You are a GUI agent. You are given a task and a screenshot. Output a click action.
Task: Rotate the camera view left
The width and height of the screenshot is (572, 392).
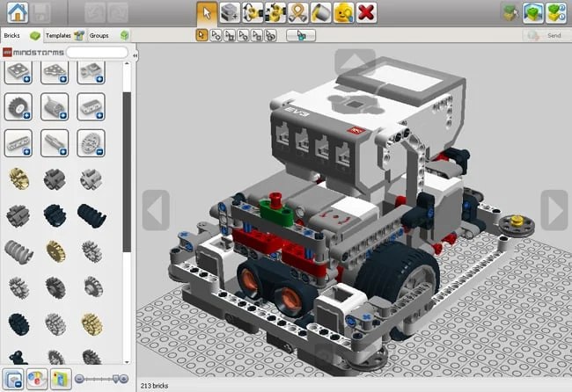click(156, 210)
